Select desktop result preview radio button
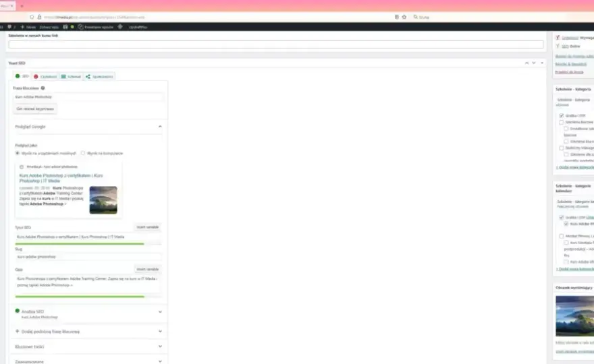This screenshot has height=364, width=594. [83, 153]
